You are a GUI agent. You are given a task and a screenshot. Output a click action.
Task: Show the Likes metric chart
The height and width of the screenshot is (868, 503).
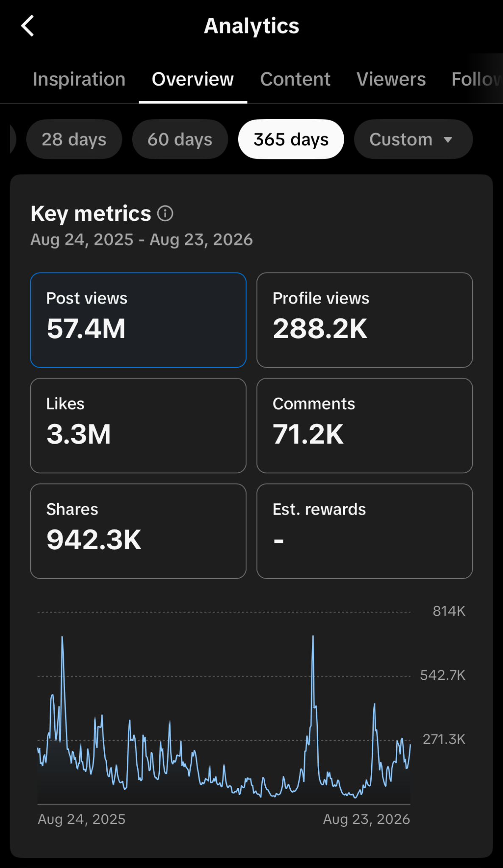coord(138,426)
